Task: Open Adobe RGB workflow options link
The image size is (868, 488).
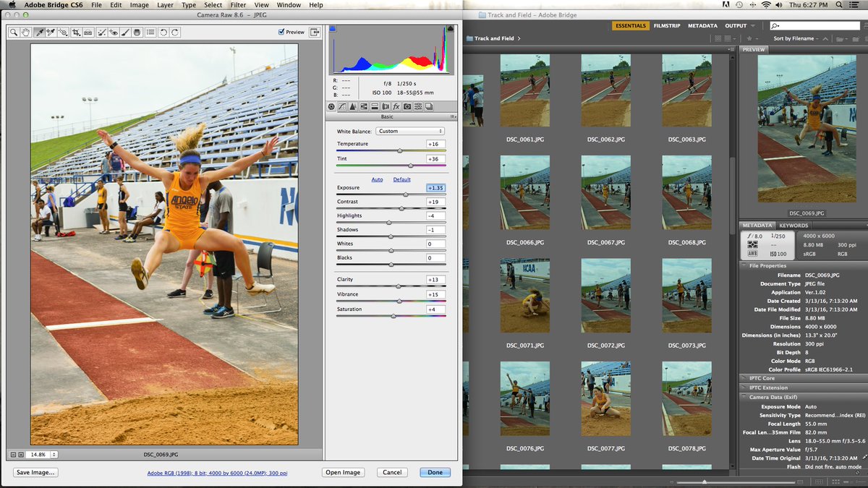Action: click(217, 473)
